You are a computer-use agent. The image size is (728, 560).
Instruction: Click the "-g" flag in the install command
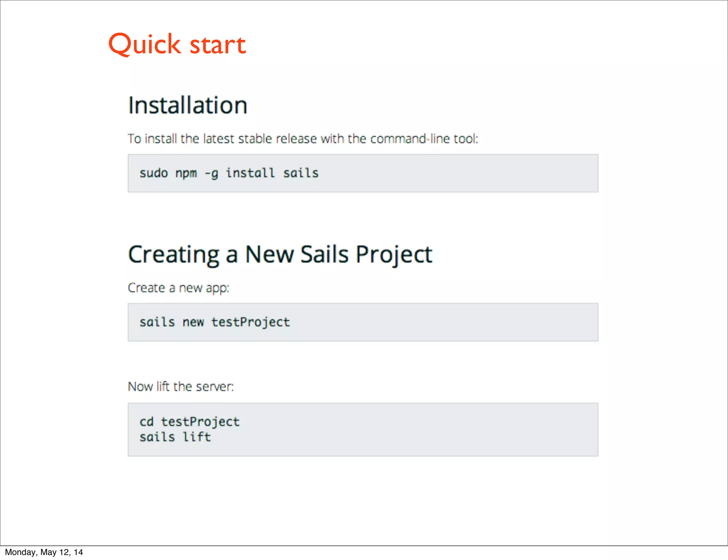(x=211, y=173)
